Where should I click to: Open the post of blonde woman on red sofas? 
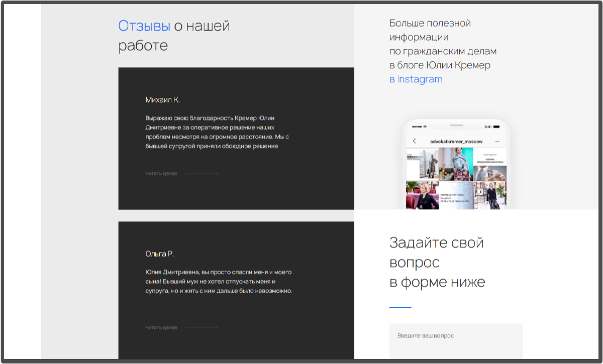[423, 195]
